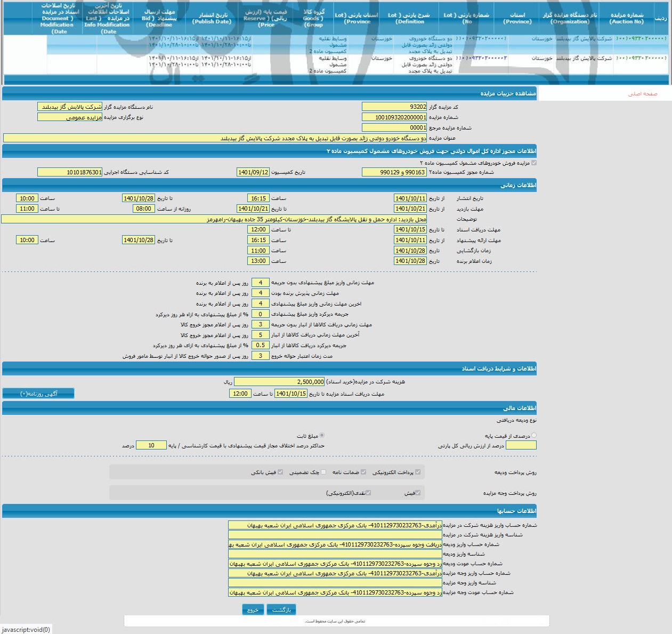Screen dimensions: 672x634
Task: Toggle the ضمانت نامه checkbox
Action: tap(363, 472)
